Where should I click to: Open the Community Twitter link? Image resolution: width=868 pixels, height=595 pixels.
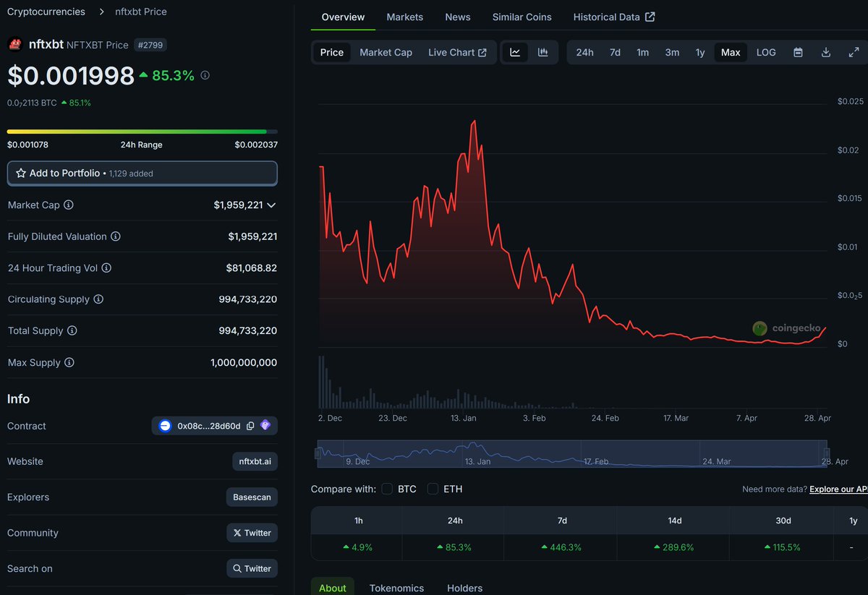point(252,533)
